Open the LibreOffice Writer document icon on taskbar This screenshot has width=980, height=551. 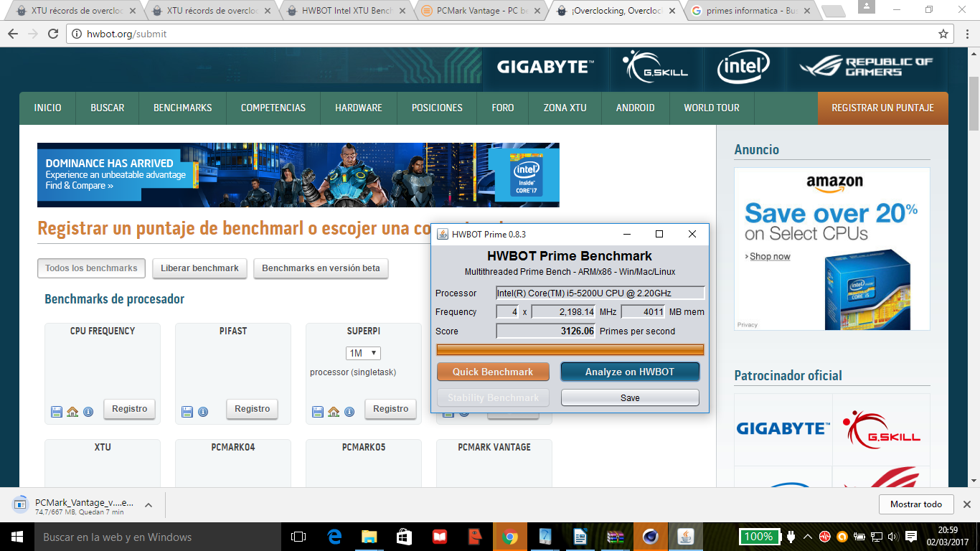click(x=580, y=537)
